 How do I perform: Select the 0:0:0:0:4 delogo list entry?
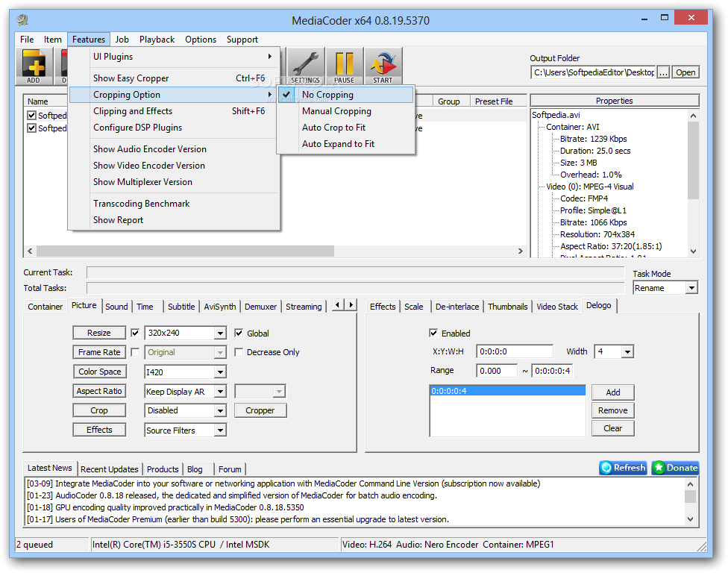point(507,391)
